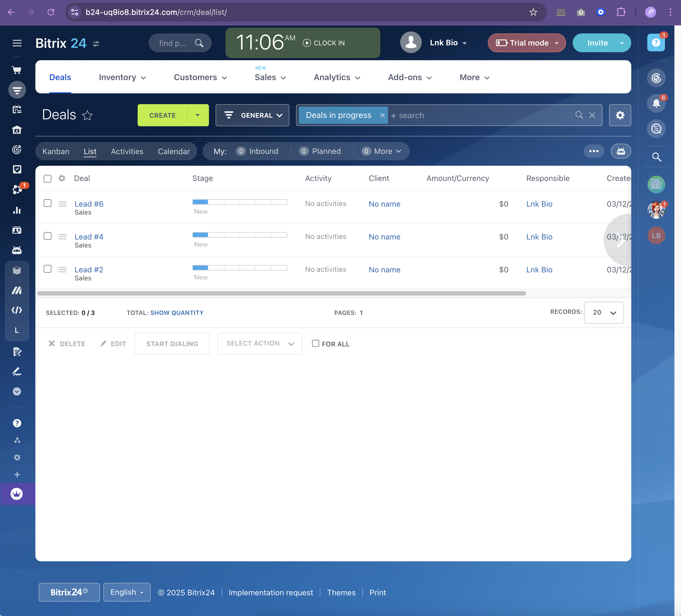Open the Lead #4 deal link

pyautogui.click(x=89, y=237)
